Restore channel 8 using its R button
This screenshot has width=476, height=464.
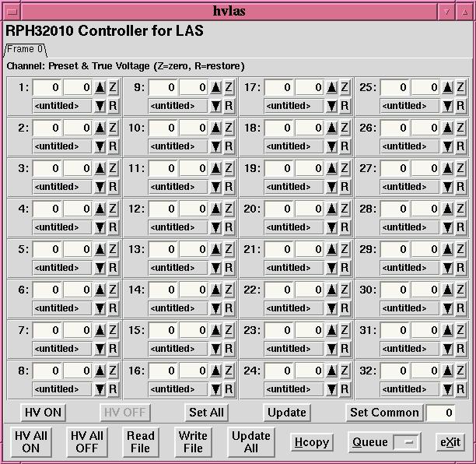pyautogui.click(x=112, y=389)
